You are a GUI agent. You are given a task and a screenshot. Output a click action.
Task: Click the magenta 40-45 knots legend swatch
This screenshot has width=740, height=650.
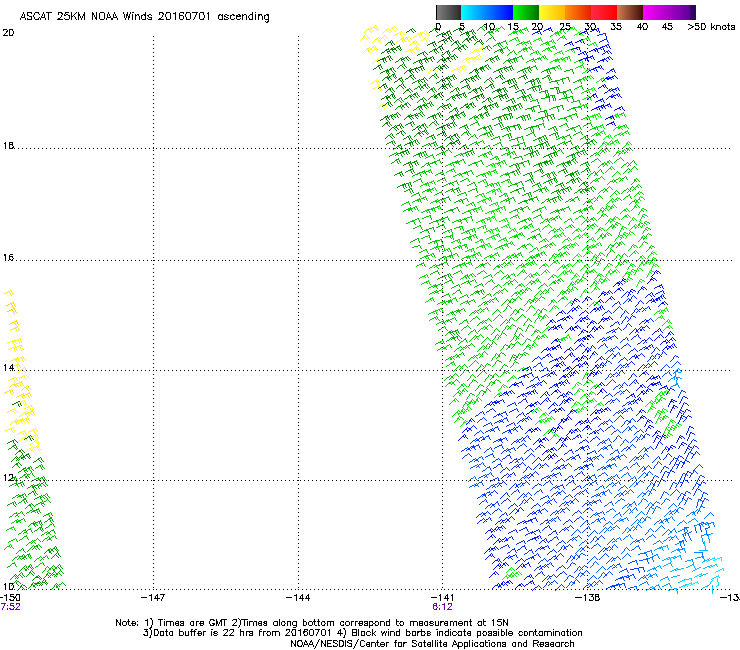coord(656,12)
